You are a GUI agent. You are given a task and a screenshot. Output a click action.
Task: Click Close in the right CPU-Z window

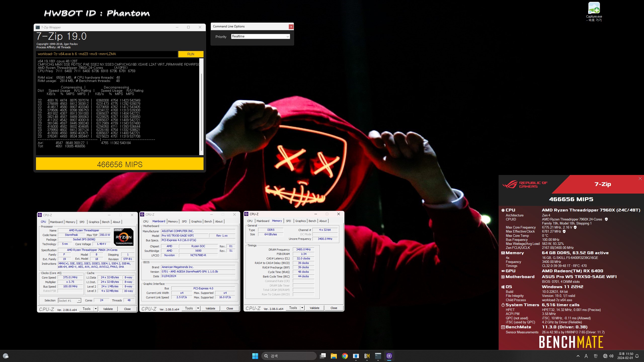click(334, 308)
